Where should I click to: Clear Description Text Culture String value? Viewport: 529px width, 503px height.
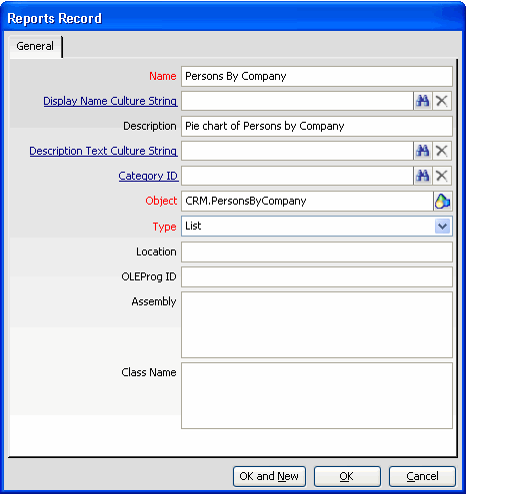[442, 151]
